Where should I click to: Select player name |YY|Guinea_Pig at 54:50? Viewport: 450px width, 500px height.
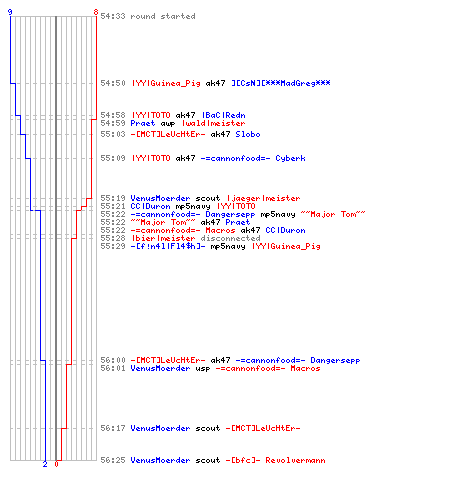tap(166, 83)
